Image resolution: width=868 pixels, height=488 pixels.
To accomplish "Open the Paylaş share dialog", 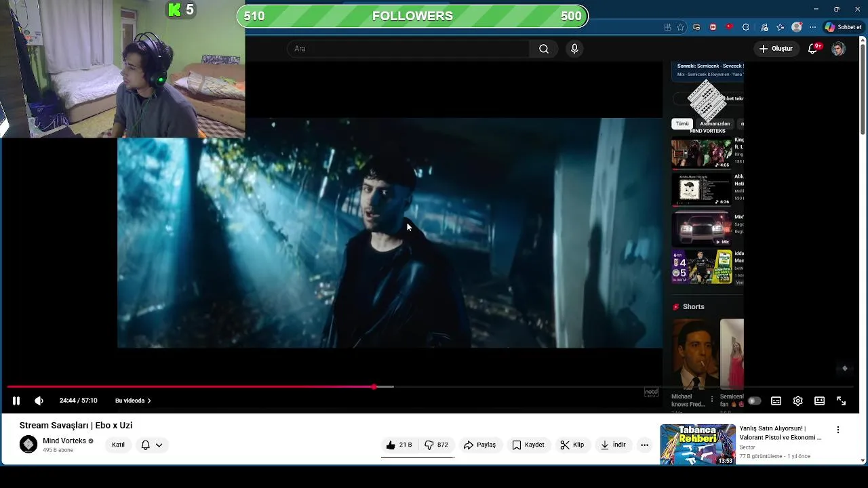I will (479, 445).
